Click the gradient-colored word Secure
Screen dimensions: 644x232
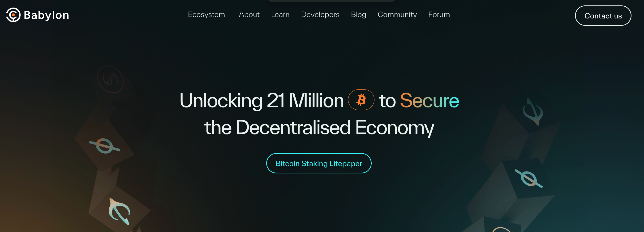[429, 100]
